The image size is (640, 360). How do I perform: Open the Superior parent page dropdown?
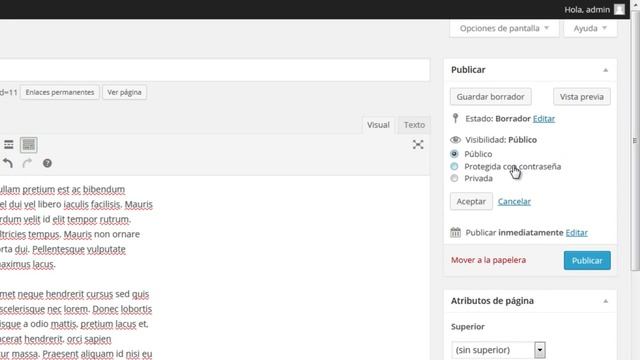click(x=498, y=350)
